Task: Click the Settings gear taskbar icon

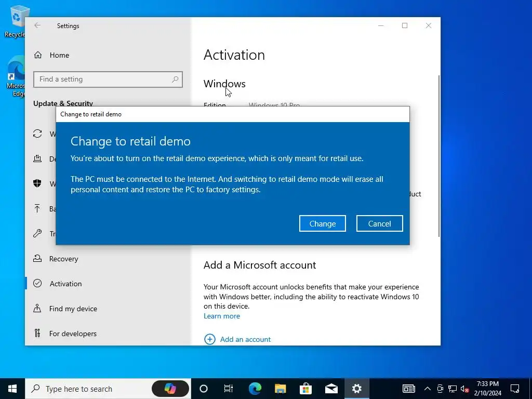Action: (x=356, y=389)
